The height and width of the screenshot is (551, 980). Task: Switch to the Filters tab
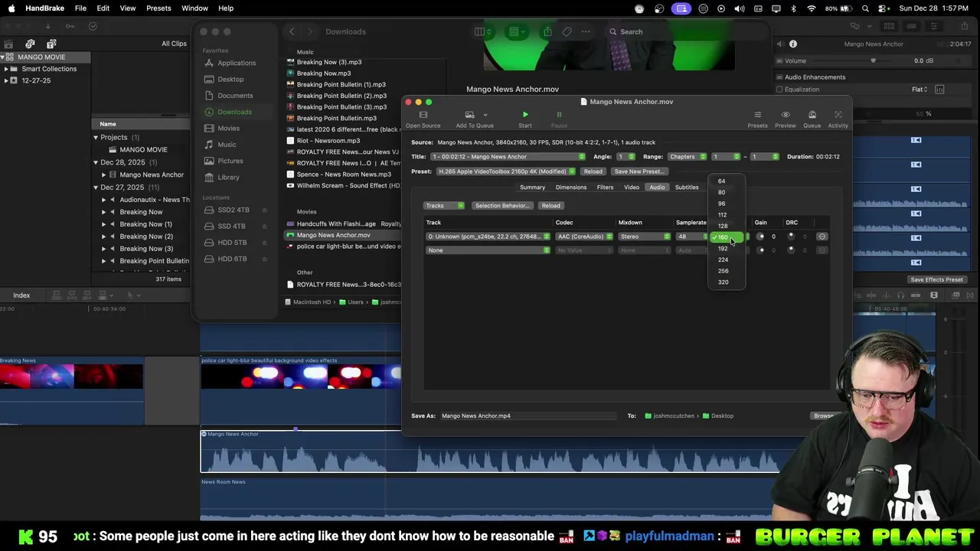tap(606, 187)
